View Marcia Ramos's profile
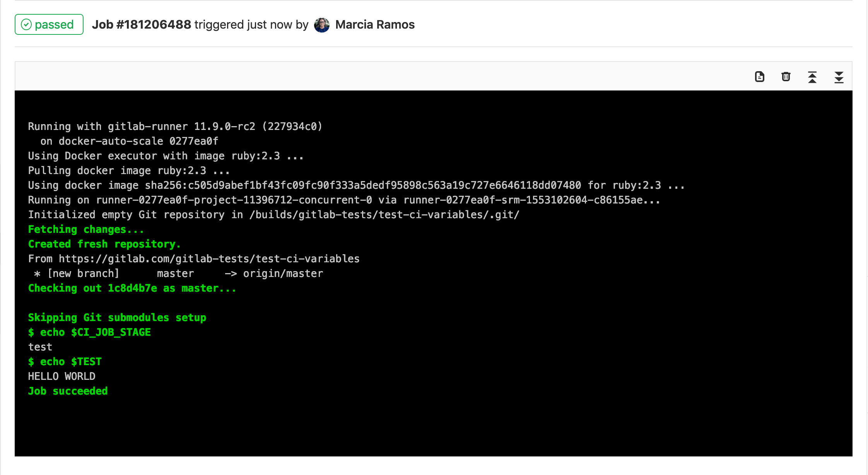Image resolution: width=868 pixels, height=475 pixels. coord(374,24)
